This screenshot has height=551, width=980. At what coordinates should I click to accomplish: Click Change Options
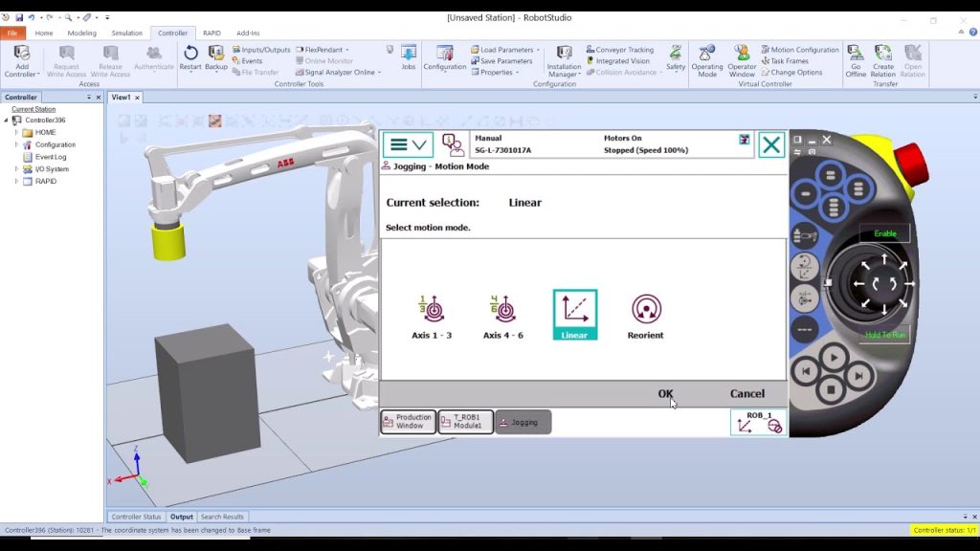point(791,72)
